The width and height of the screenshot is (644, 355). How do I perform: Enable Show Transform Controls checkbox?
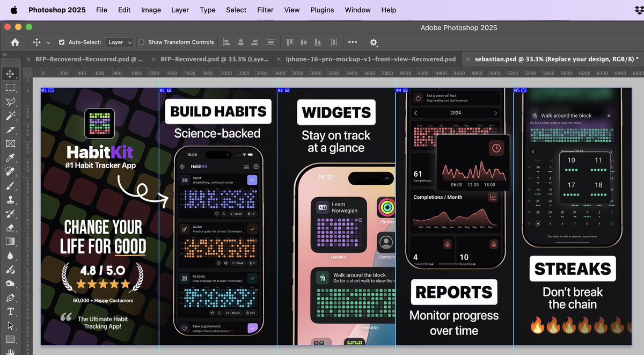(142, 42)
